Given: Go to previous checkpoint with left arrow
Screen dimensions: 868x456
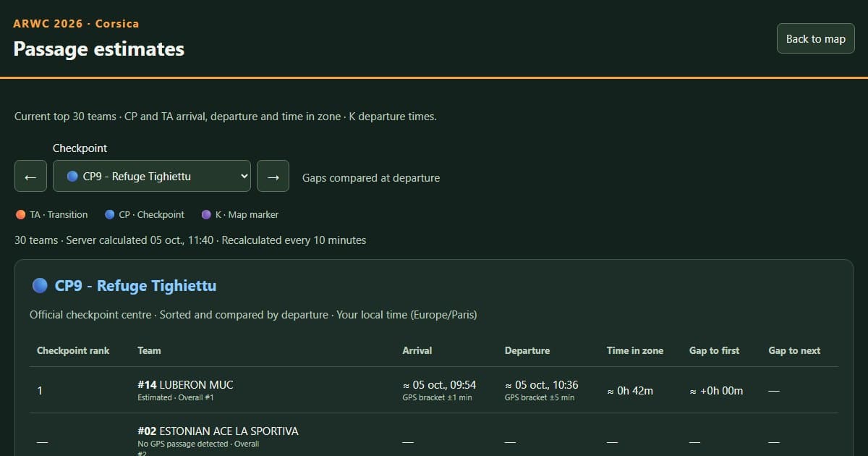Looking at the screenshot, I should coord(30,176).
